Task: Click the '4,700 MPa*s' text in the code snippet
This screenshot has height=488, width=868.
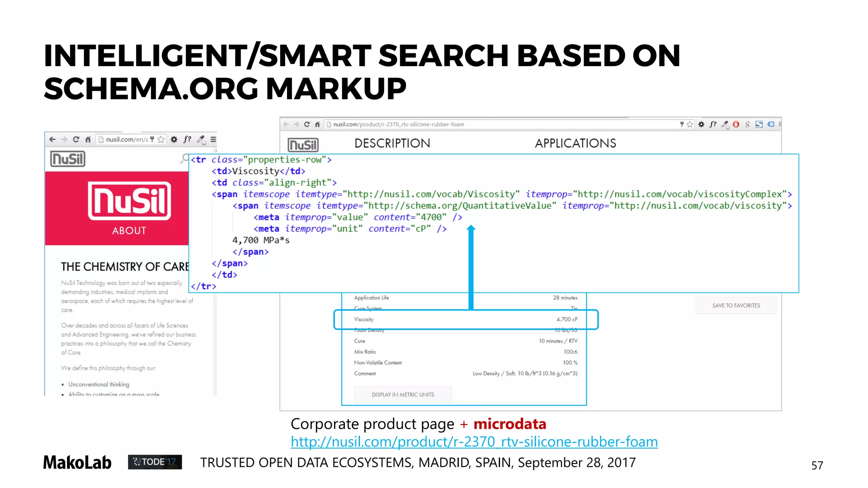Action: tap(261, 240)
